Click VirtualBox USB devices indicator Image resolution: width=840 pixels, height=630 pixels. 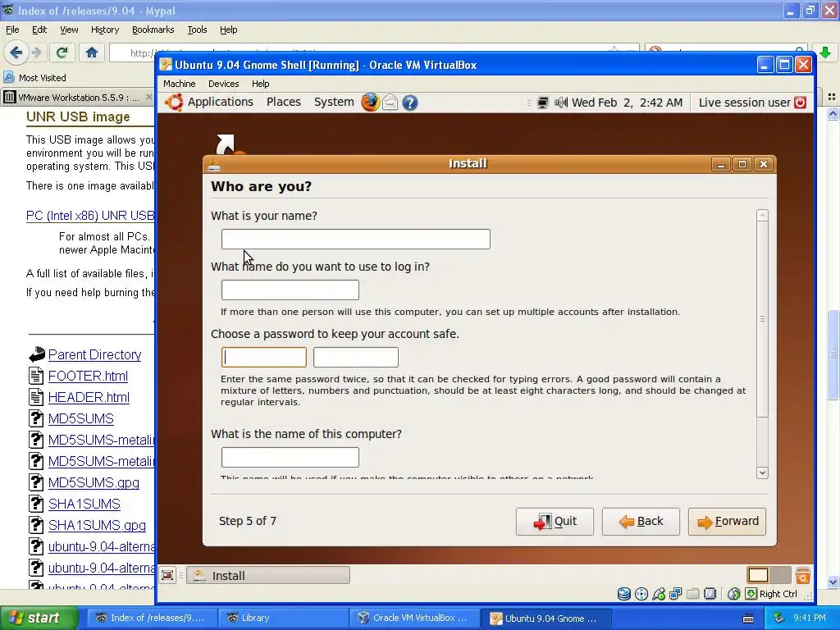pos(659,594)
